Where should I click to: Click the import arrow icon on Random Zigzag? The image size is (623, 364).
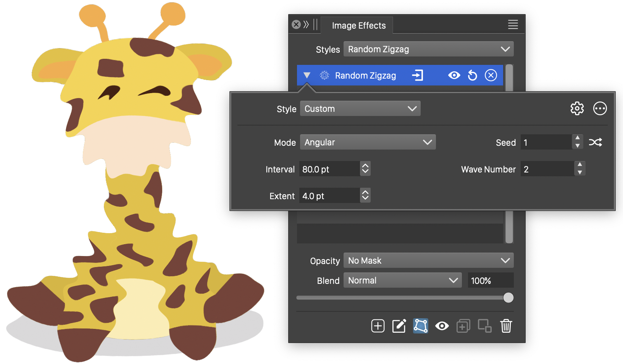tap(417, 76)
